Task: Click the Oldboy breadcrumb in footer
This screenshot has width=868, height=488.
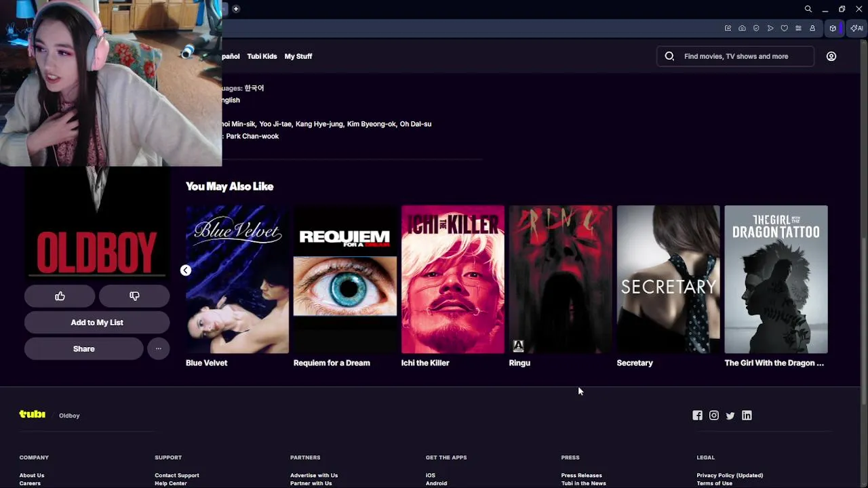Action: coord(69,415)
